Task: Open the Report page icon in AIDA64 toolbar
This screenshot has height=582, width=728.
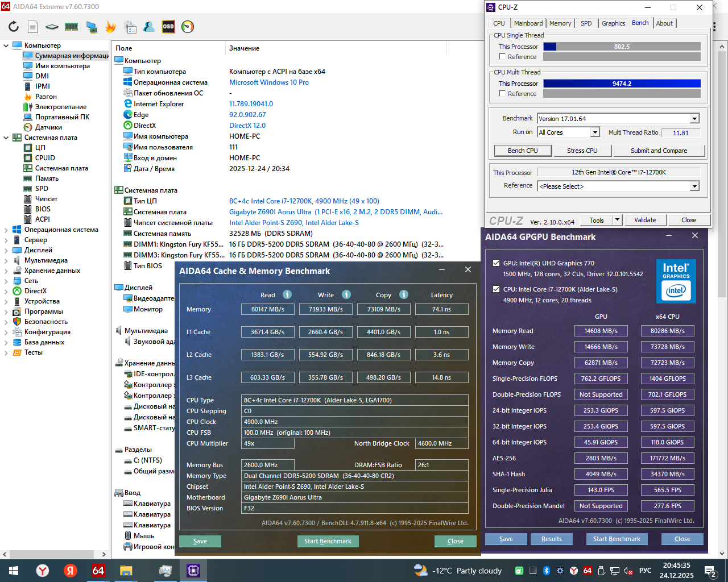Action: pyautogui.click(x=33, y=27)
